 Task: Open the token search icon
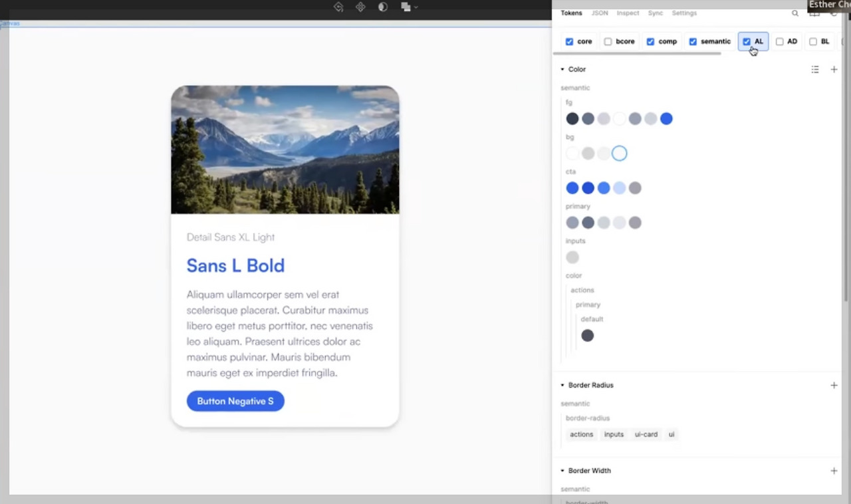[795, 13]
